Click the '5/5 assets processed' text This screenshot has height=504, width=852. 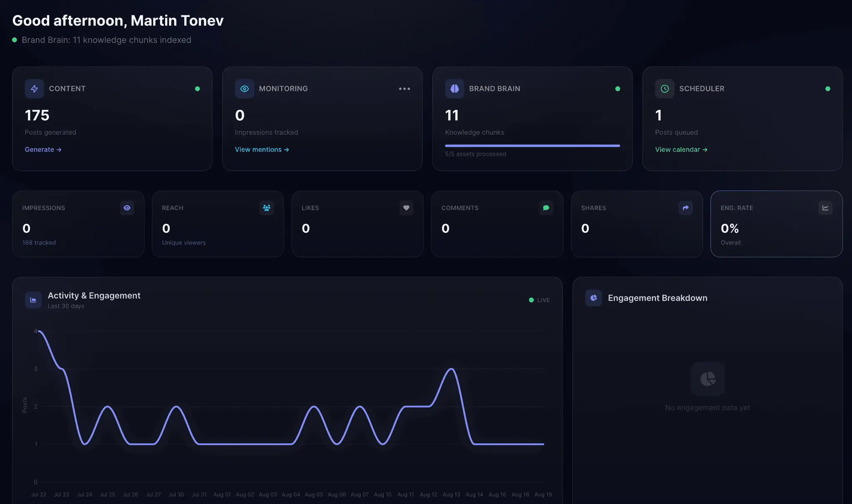coord(476,154)
